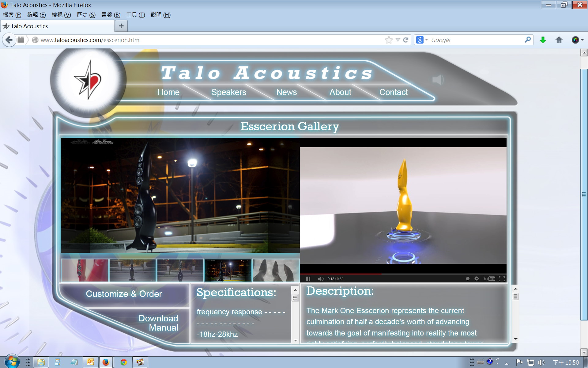Select the third gallery thumbnail on steps
The width and height of the screenshot is (588, 368).
tap(180, 270)
